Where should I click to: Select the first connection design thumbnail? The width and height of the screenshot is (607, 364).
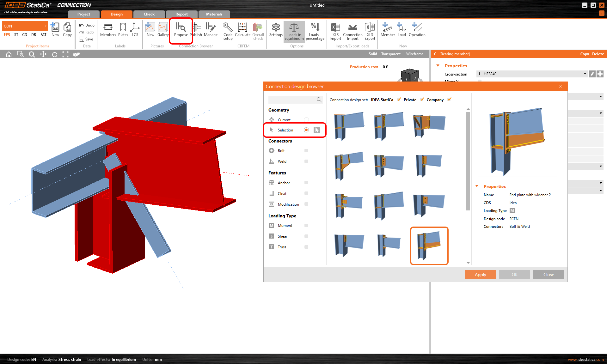349,126
